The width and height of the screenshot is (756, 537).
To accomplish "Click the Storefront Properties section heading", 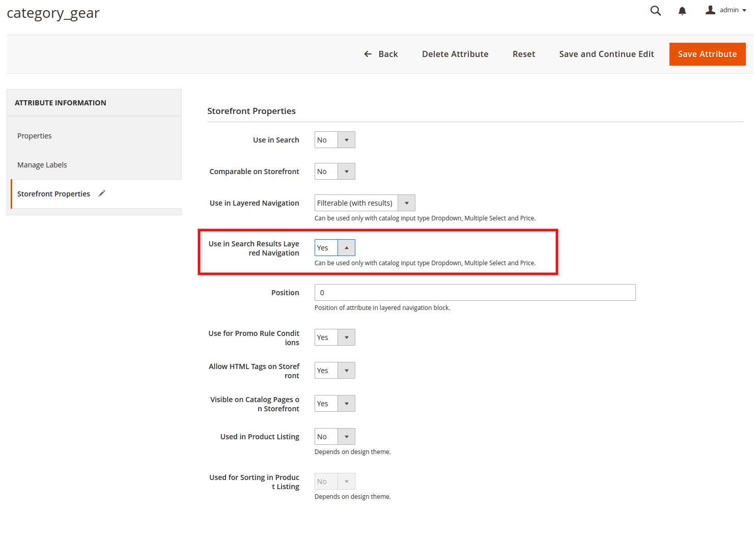I will (251, 111).
